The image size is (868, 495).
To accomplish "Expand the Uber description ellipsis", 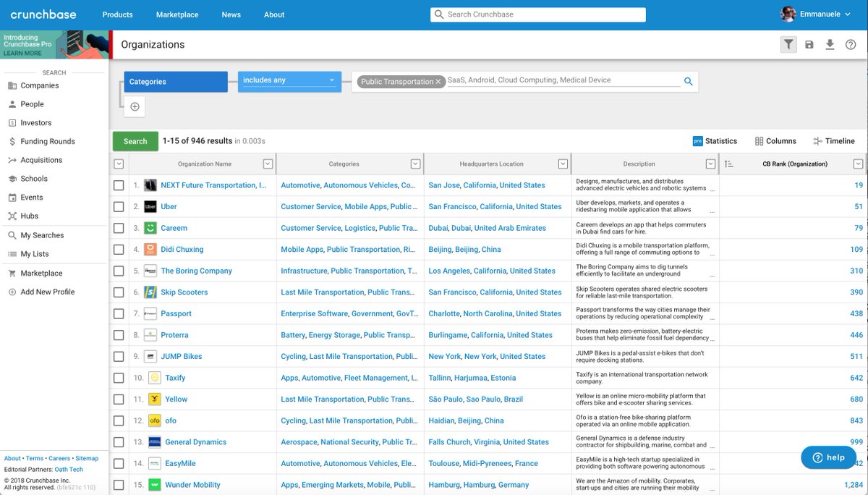I will (x=712, y=212).
